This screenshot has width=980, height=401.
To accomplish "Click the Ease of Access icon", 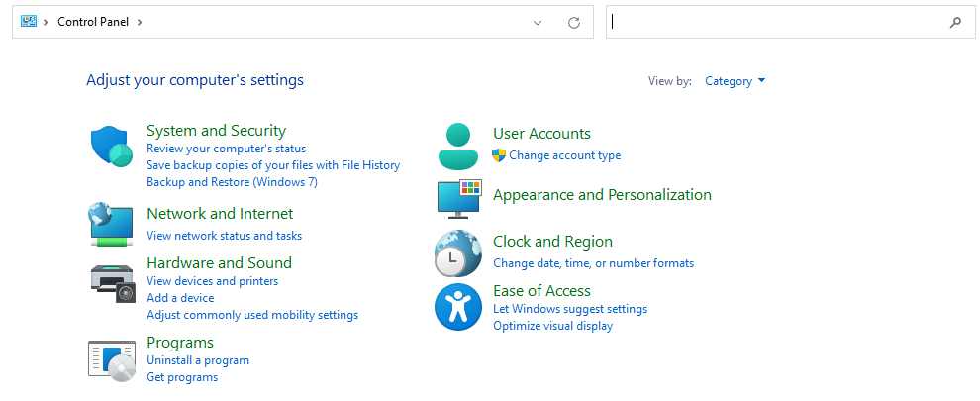I will click(x=457, y=307).
